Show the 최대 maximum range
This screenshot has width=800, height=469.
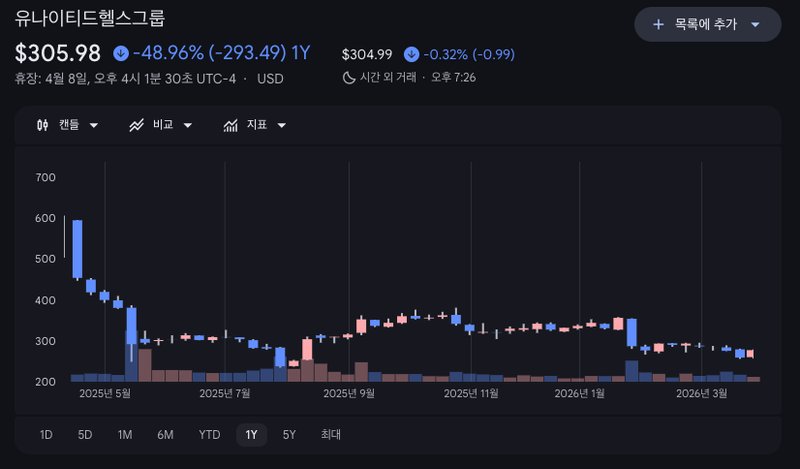click(331, 435)
